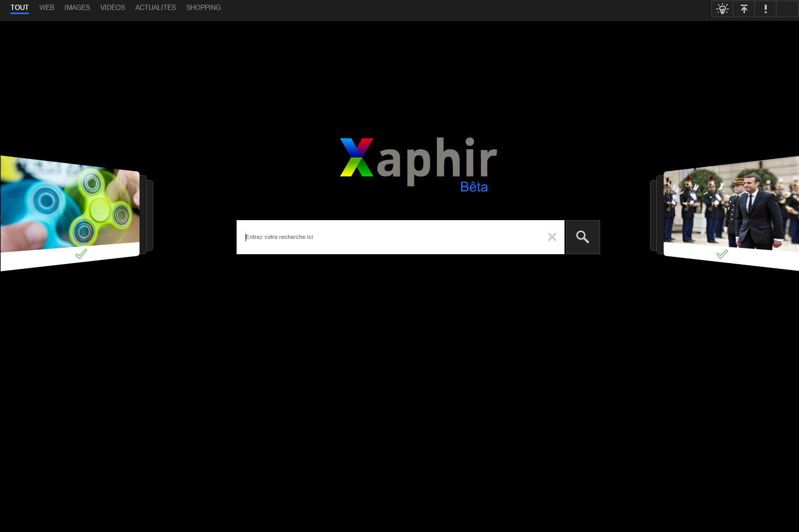Open the ACTUALITÉS tab

pyautogui.click(x=155, y=7)
